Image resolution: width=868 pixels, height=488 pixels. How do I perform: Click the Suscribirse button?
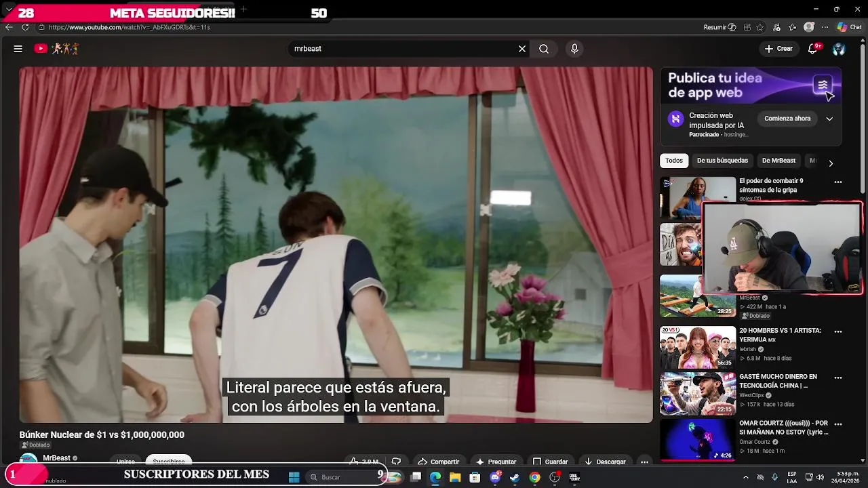tap(169, 460)
